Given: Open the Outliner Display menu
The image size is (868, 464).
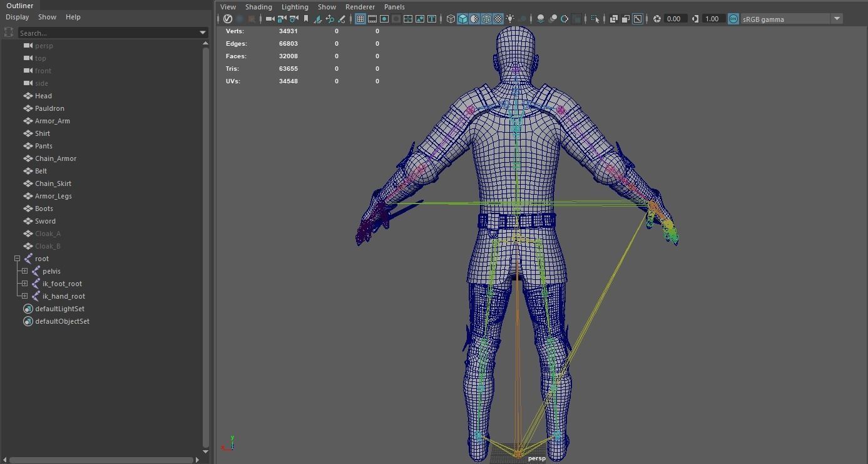Looking at the screenshot, I should click(x=17, y=17).
